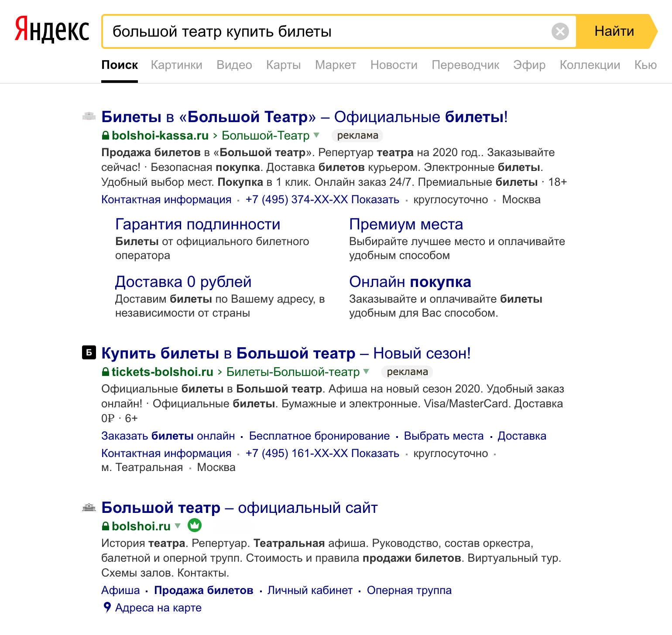This screenshot has height=635, width=672.
Task: Expand the dropdown arrow after bolshoi.ru
Action: tap(178, 526)
